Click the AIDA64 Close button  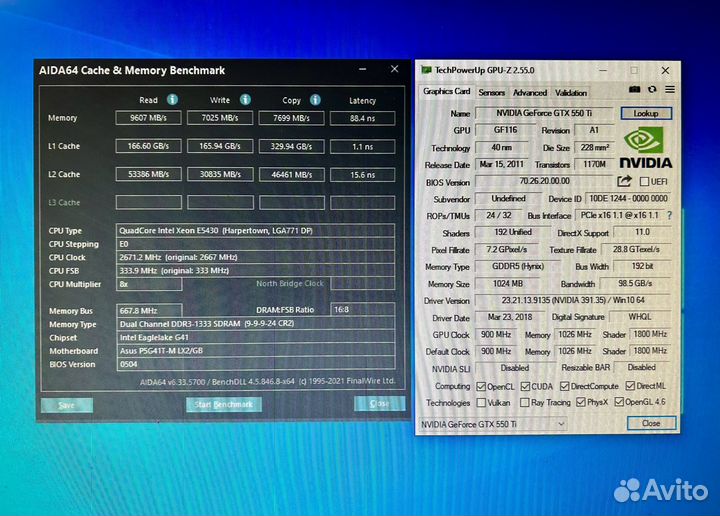click(x=379, y=404)
